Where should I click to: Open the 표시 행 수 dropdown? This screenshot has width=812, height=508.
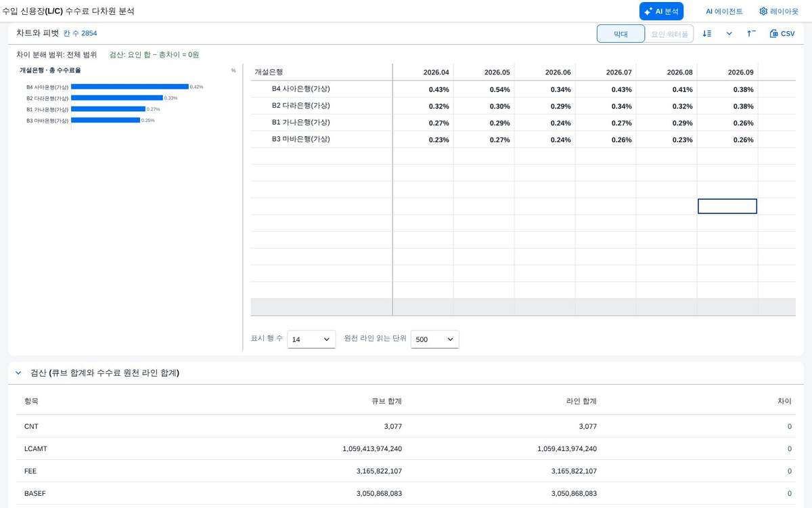point(311,339)
